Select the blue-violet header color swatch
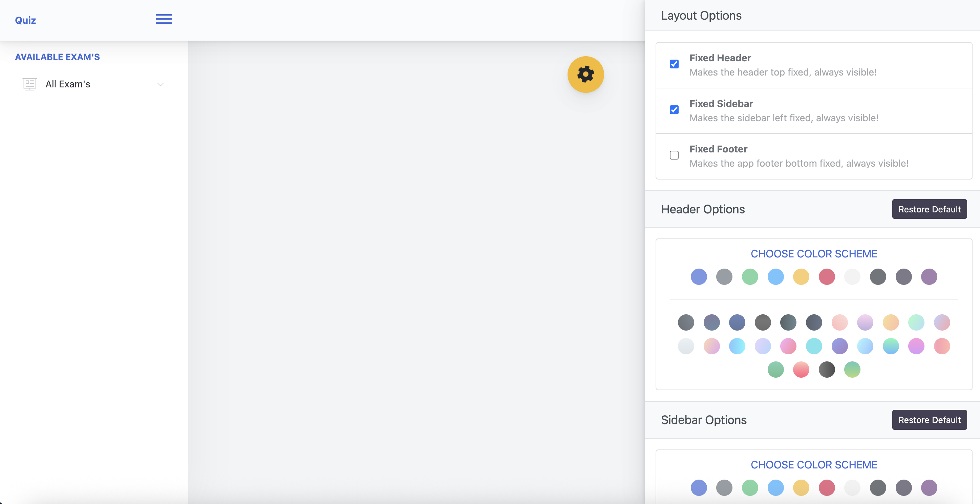 click(699, 277)
